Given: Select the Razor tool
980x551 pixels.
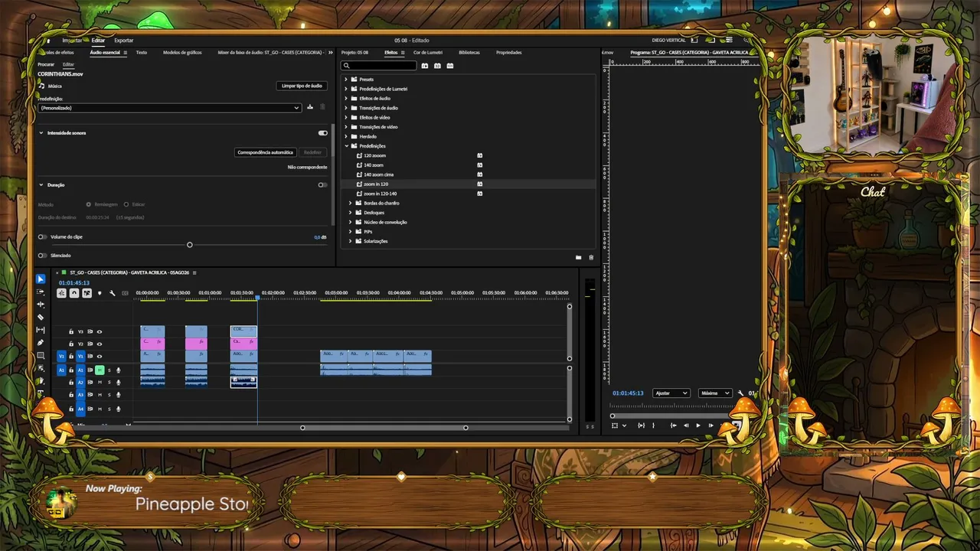Looking at the screenshot, I should tap(41, 317).
